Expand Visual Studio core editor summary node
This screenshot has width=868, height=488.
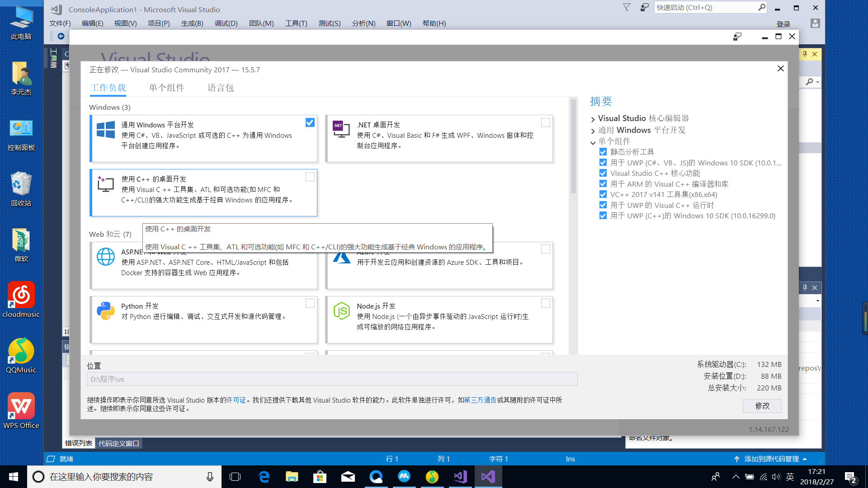(x=593, y=119)
